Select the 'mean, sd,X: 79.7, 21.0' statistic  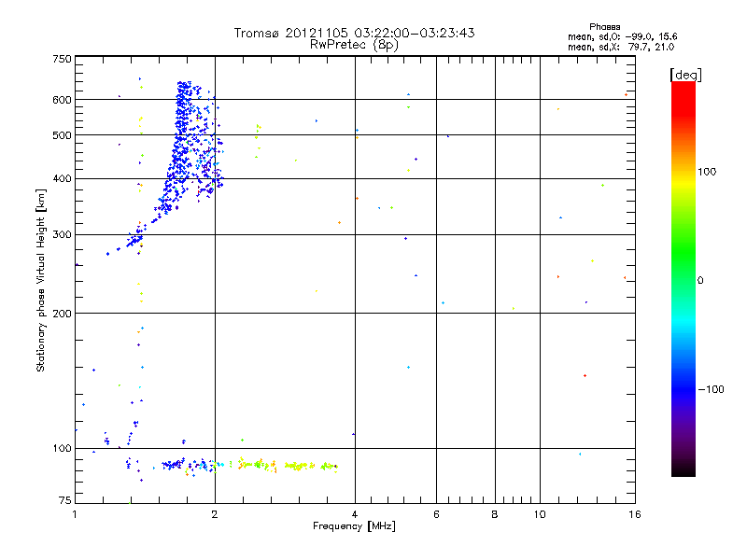(621, 47)
